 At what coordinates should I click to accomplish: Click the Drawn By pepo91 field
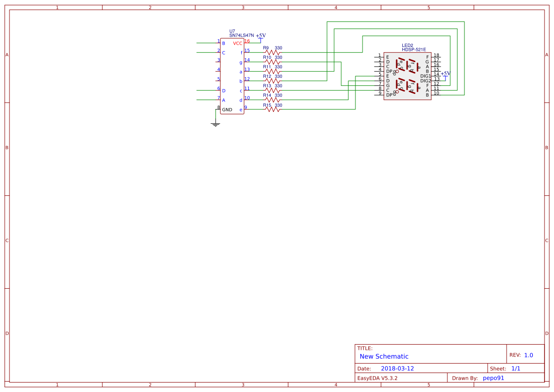[494, 378]
